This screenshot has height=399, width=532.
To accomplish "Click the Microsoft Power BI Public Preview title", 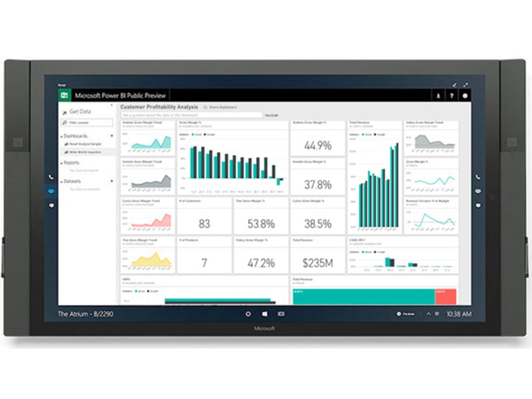I will coord(120,96).
